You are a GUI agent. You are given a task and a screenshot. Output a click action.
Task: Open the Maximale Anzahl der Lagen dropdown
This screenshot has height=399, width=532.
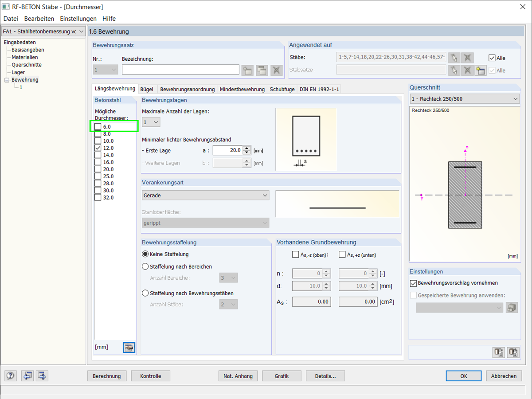(x=151, y=122)
